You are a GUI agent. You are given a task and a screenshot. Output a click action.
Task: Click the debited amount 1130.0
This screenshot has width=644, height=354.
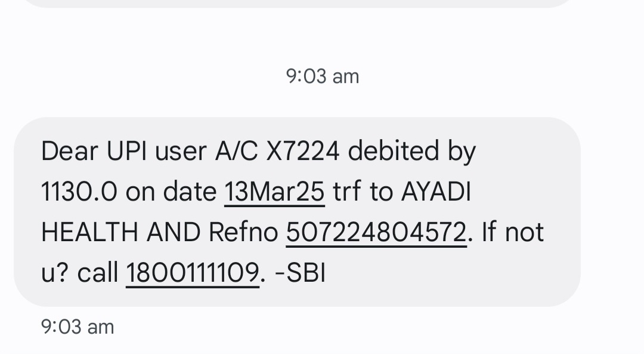coord(79,192)
